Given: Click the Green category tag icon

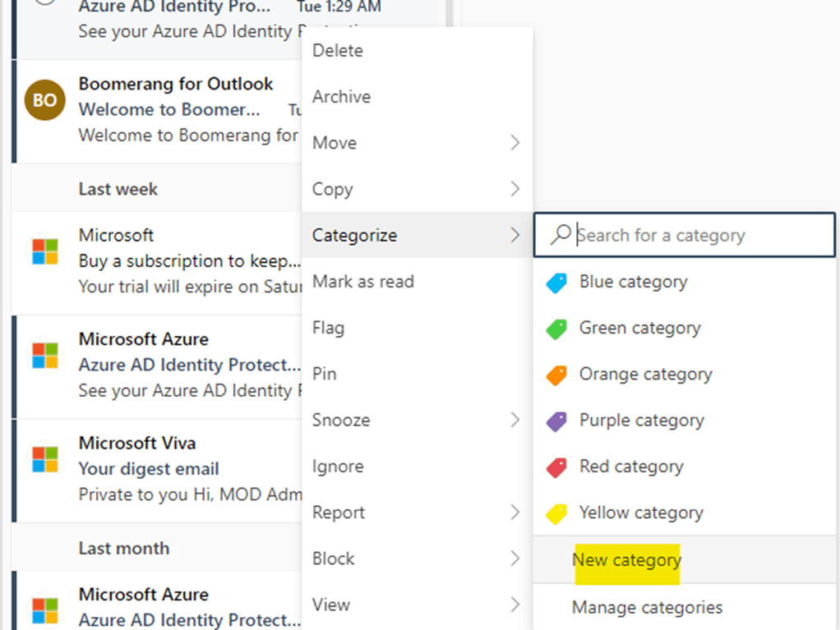Looking at the screenshot, I should click(556, 329).
